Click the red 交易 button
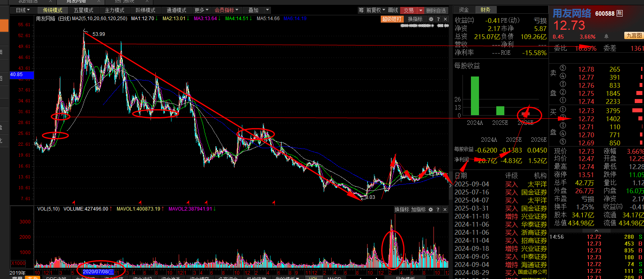This screenshot has height=279, width=644. coord(409,10)
